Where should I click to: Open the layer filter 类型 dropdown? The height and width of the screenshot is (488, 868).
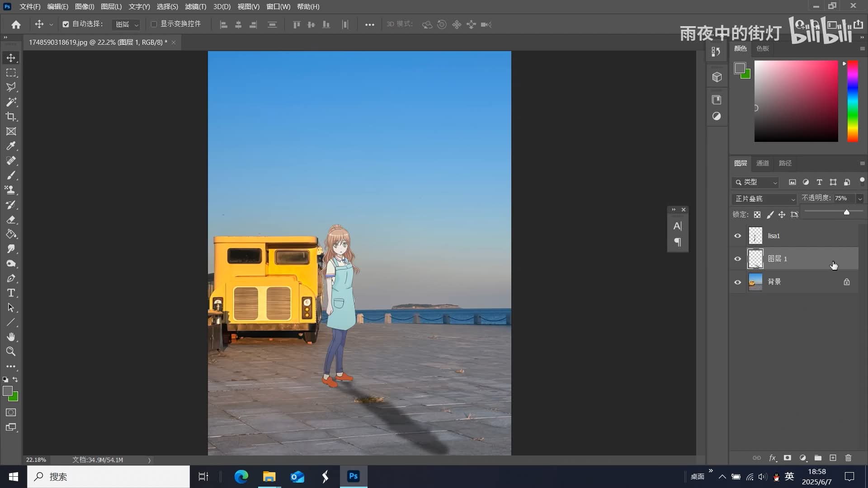[x=755, y=183]
